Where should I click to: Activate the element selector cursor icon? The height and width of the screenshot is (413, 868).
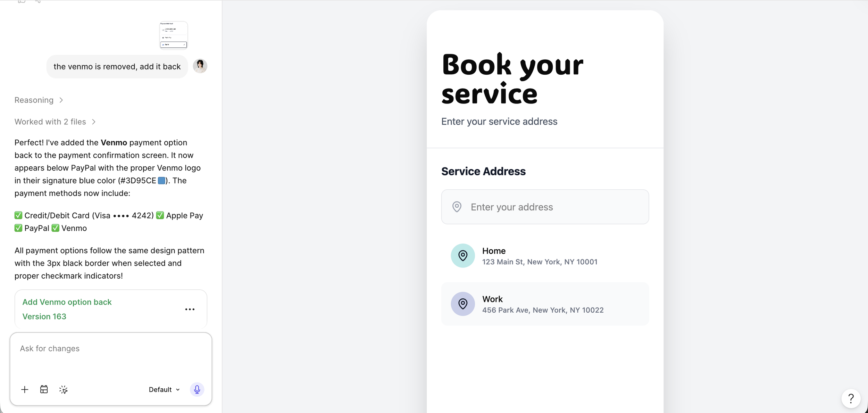63,389
